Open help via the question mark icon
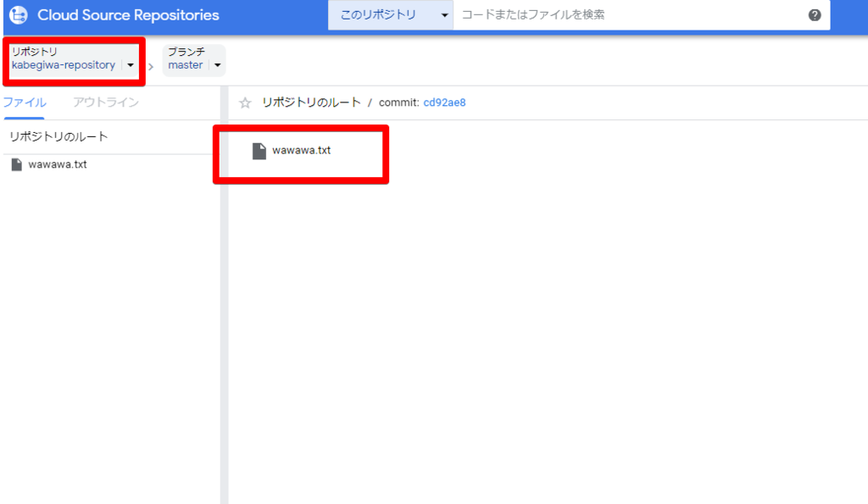This screenshot has height=504, width=868. (815, 14)
